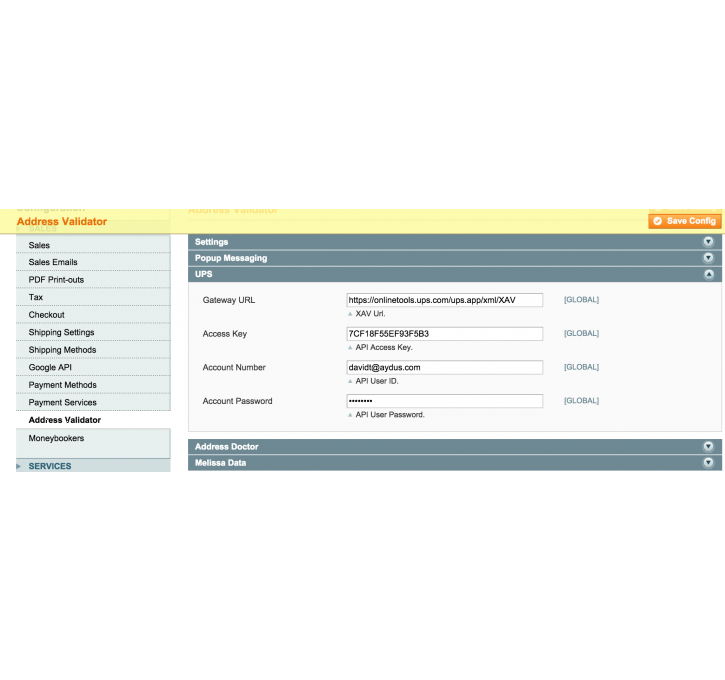Open the Popup Messaging section header
725x680 pixels.
point(455,258)
